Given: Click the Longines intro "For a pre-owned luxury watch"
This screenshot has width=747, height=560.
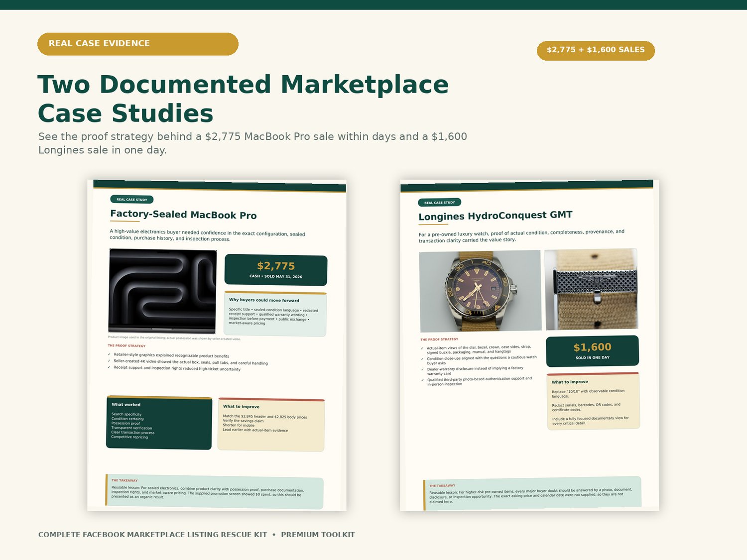Looking at the screenshot, I should [x=521, y=236].
